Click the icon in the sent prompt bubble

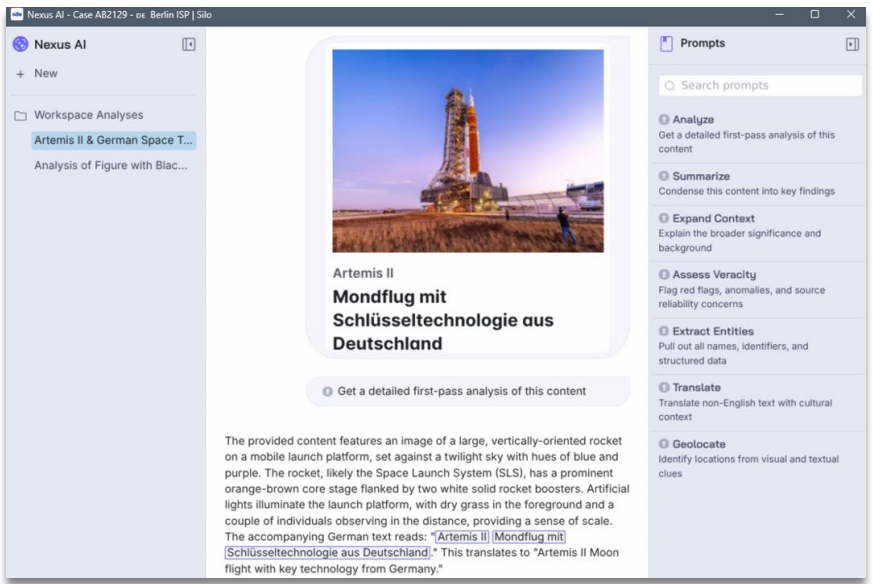coord(327,391)
